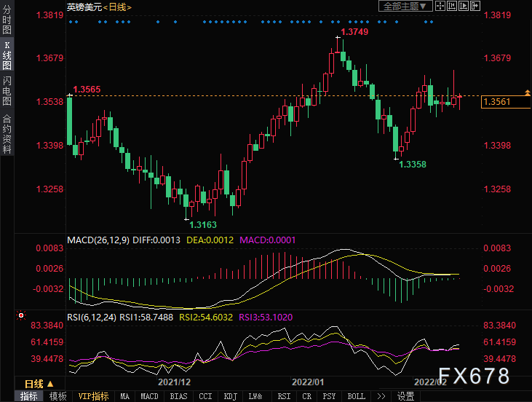532x402 pixels.
Task: Click the 1.3749 high price marker
Action: (354, 32)
